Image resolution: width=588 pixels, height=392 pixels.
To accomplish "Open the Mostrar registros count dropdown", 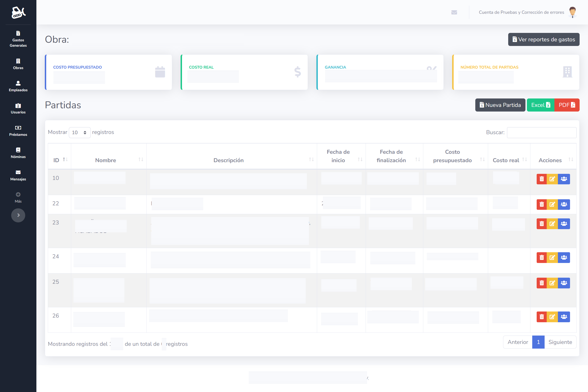I will (80, 133).
